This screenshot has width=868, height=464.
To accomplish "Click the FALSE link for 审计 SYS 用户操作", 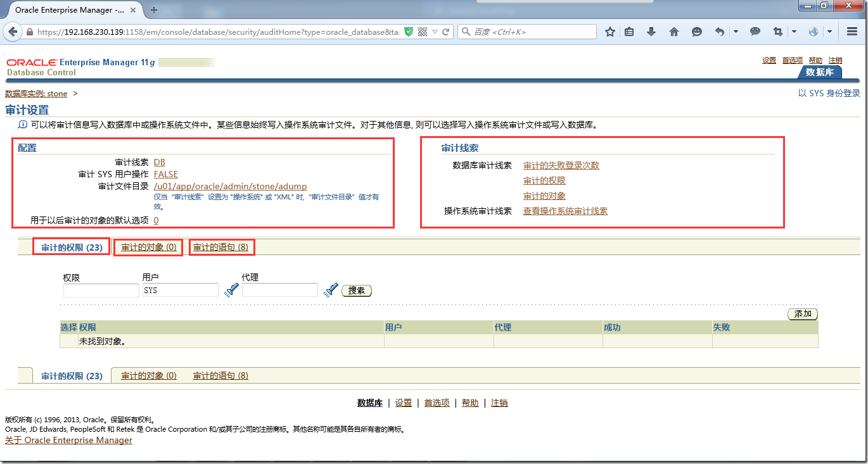I will (166, 174).
